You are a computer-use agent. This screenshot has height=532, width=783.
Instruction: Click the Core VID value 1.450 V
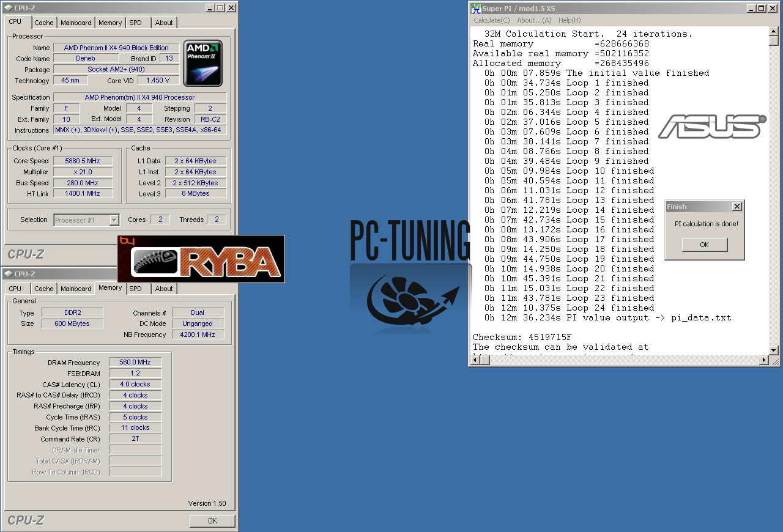pyautogui.click(x=158, y=80)
